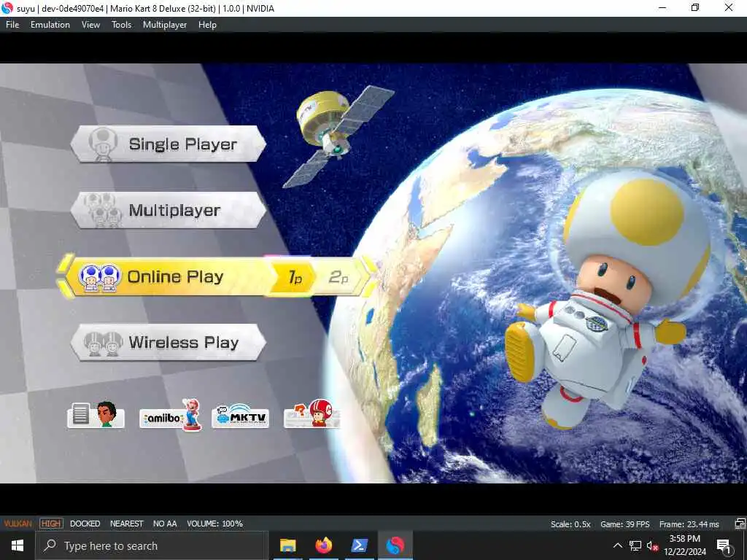
Task: Choose 1p for Online Play
Action: point(294,276)
